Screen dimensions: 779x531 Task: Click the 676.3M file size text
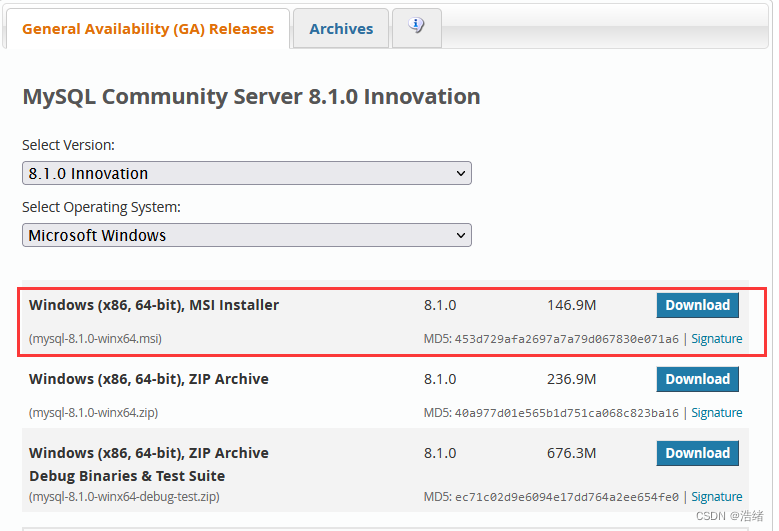tap(571, 453)
